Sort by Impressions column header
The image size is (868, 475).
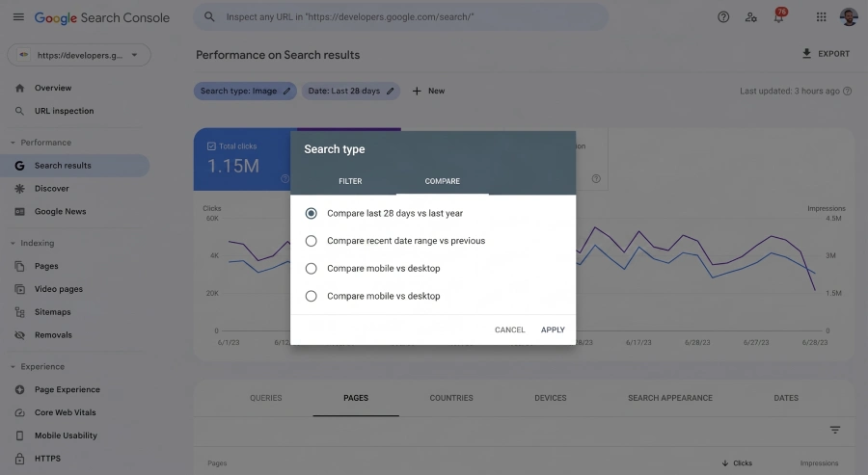coord(819,463)
